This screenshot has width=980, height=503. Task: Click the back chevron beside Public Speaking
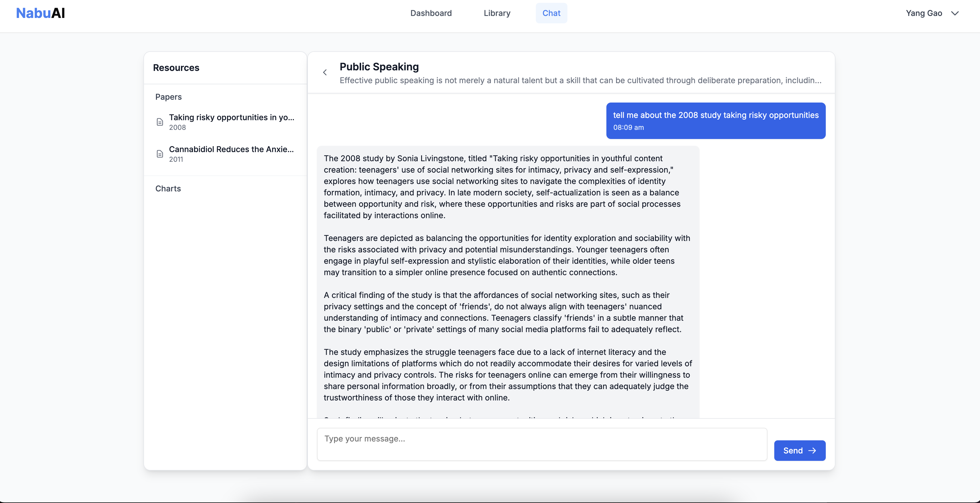coord(325,72)
